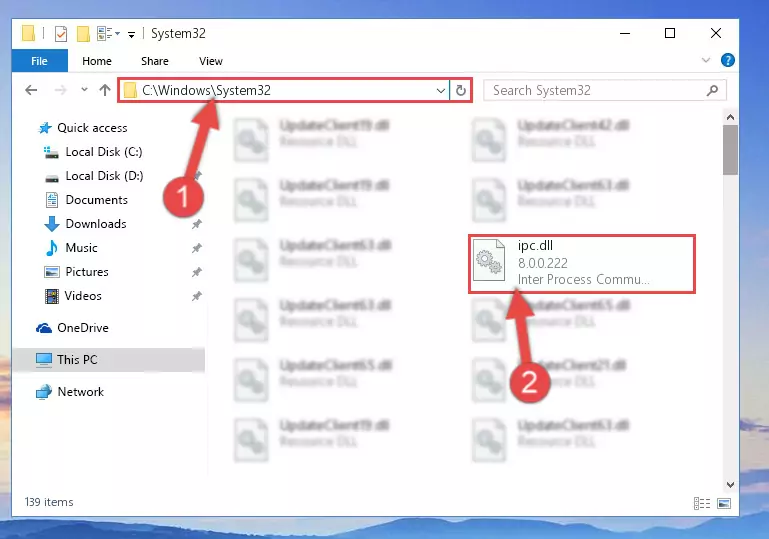Switch to the Home ribbon tab

click(x=97, y=61)
